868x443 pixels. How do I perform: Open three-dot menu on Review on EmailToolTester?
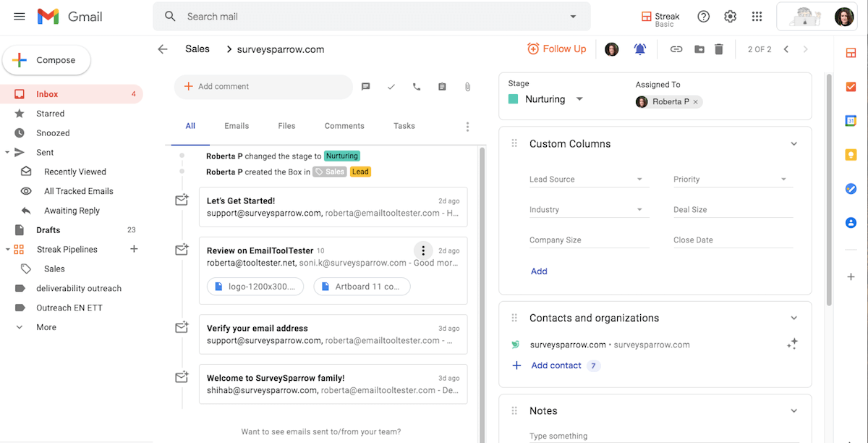(x=423, y=251)
